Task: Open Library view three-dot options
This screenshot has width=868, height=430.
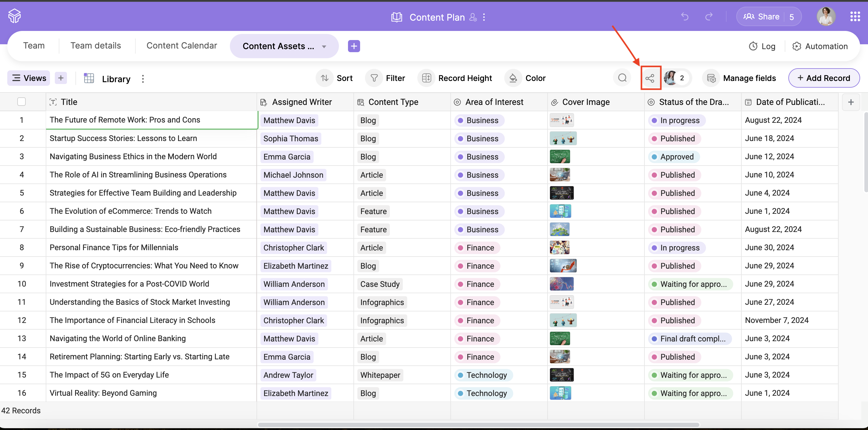Action: (x=143, y=79)
